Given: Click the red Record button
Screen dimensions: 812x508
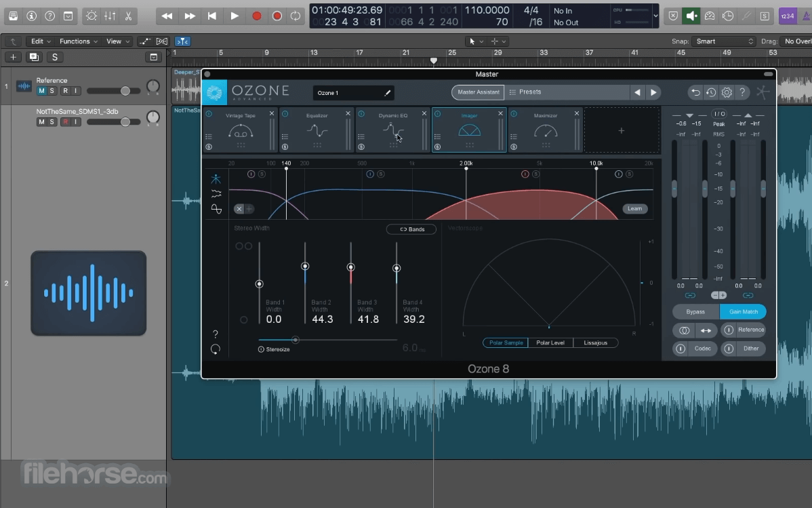Looking at the screenshot, I should (256, 16).
